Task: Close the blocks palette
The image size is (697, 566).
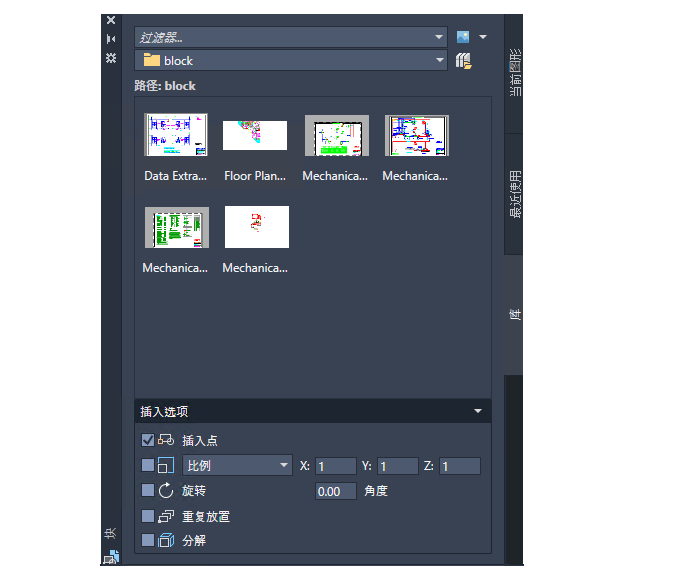Action: click(111, 20)
